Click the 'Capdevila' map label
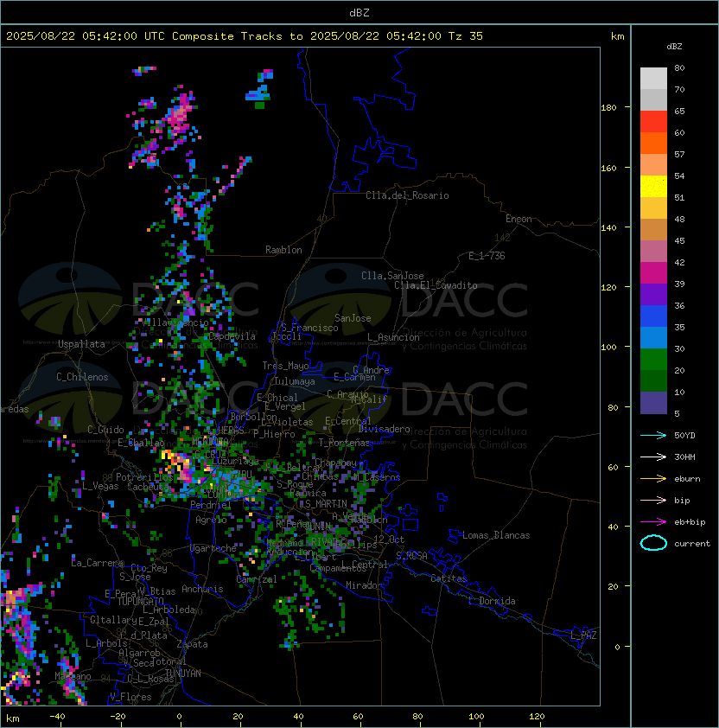This screenshot has height=728, width=719. pos(232,336)
